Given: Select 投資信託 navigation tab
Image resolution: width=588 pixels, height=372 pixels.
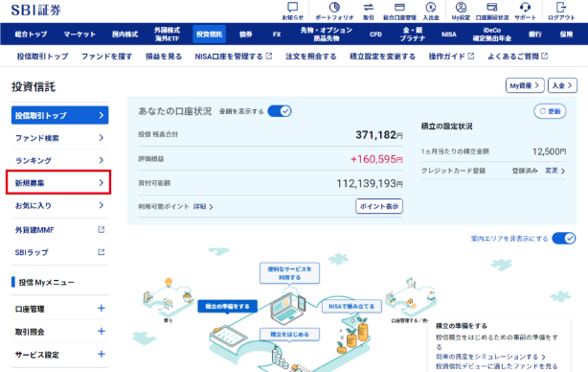Looking at the screenshot, I should click(210, 35).
